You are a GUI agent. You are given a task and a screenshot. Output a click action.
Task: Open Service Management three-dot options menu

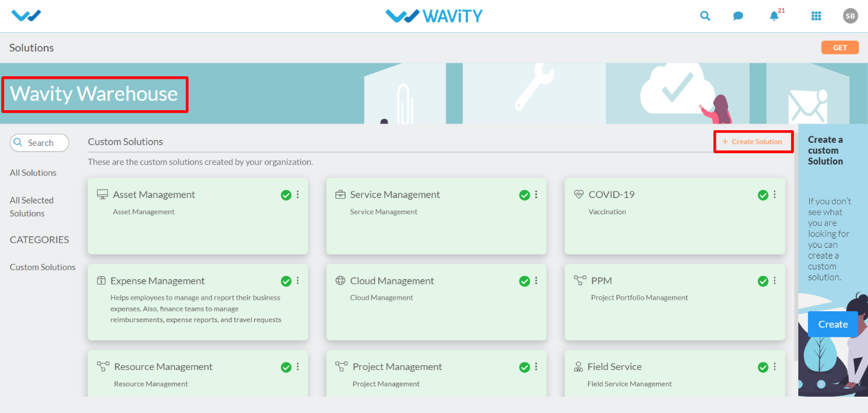(536, 195)
